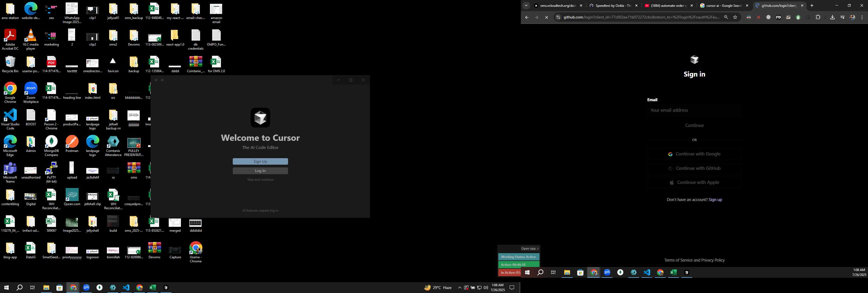Select Zoom Workplace desktop icon
Viewport: 868px width, 293px height.
click(x=31, y=93)
